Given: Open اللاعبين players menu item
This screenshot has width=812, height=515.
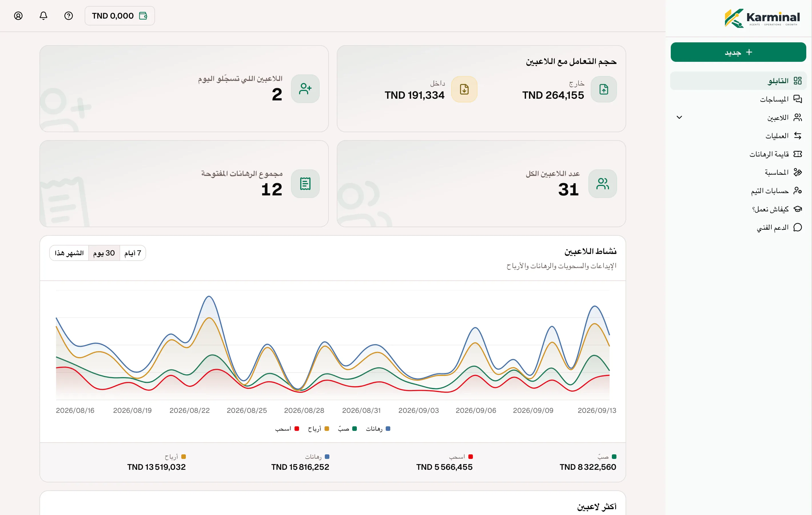Looking at the screenshot, I should point(738,117).
